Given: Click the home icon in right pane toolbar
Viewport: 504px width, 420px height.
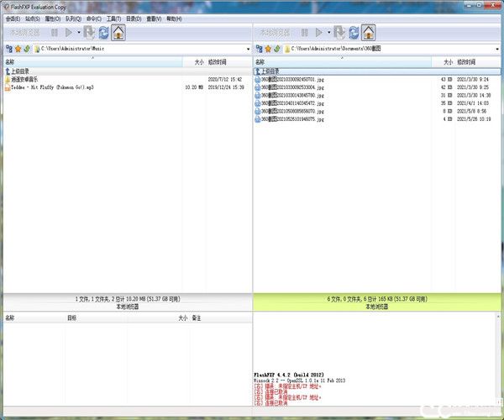Looking at the screenshot, I should pyautogui.click(x=369, y=33).
